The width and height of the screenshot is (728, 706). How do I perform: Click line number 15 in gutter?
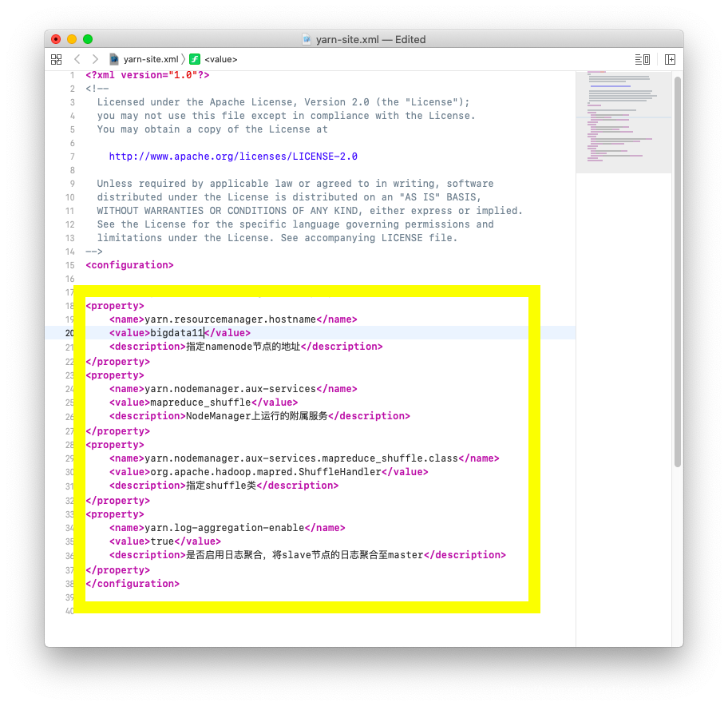click(69, 265)
